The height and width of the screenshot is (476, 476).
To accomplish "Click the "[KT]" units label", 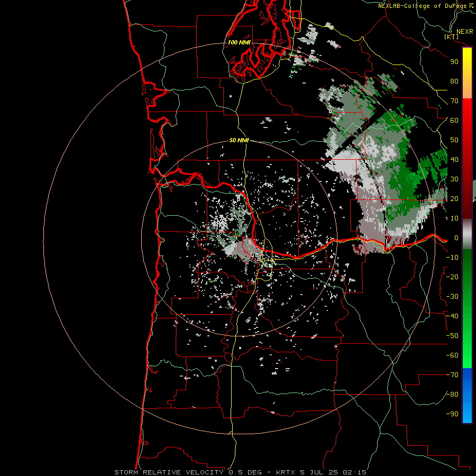I will [x=452, y=36].
